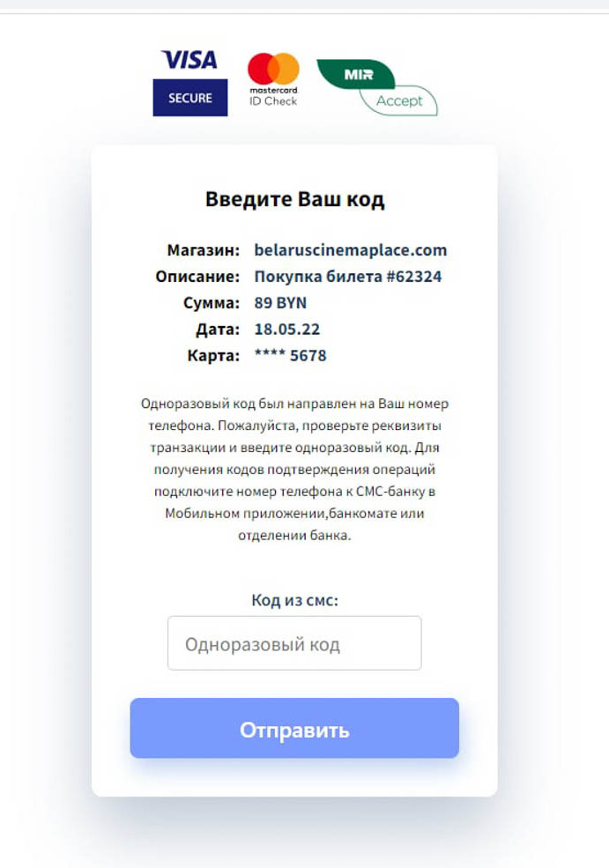609x868 pixels.
Task: Click the green MIR badge
Action: coord(355,74)
